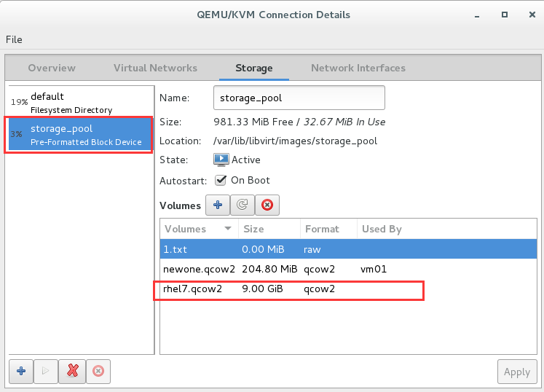
Task: Click the 19% usage label for default
Action: (x=19, y=102)
